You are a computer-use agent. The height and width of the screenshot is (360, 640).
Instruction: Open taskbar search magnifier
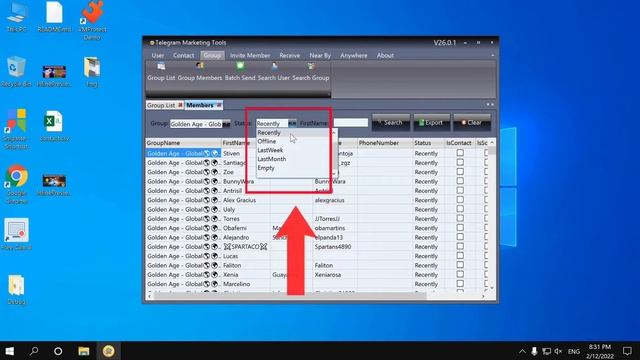pyautogui.click(x=34, y=351)
